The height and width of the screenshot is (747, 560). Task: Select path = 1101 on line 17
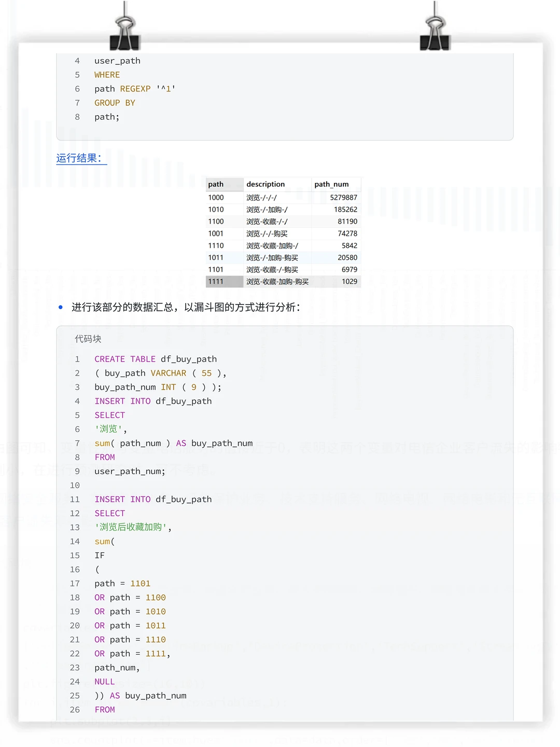122,583
